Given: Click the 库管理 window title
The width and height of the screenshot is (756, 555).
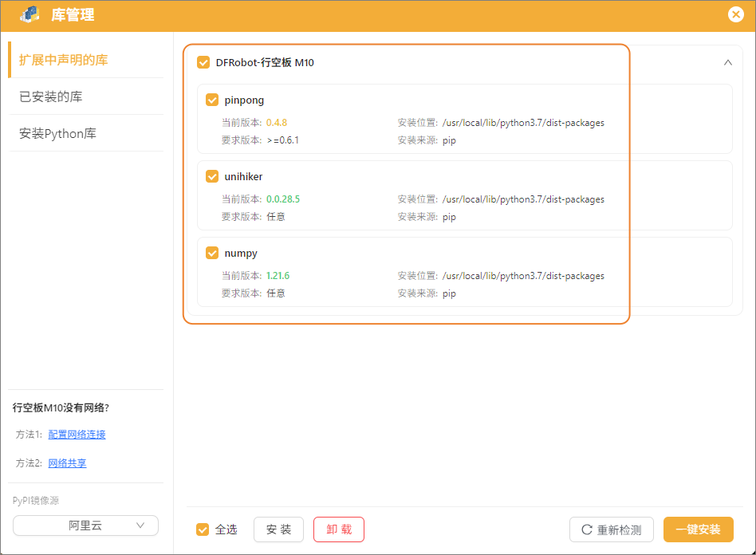Looking at the screenshot, I should pos(73,15).
